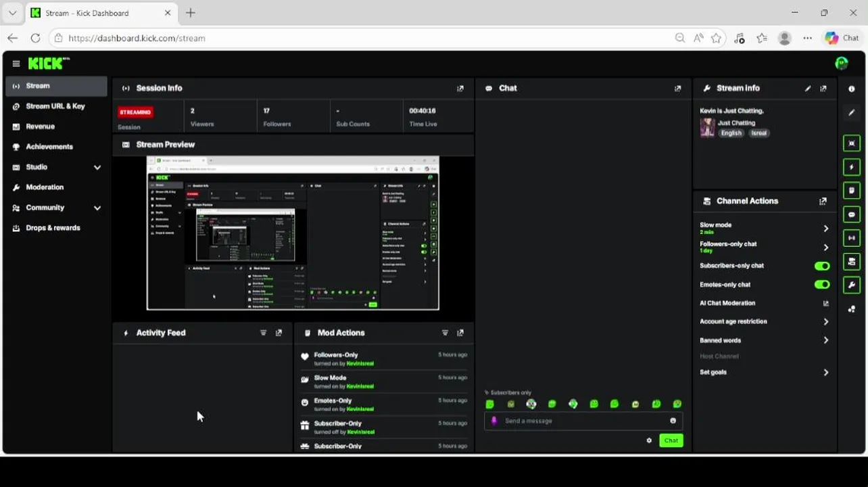Viewport: 868px width, 487px height.
Task: Open chat settings gear icon
Action: (649, 440)
